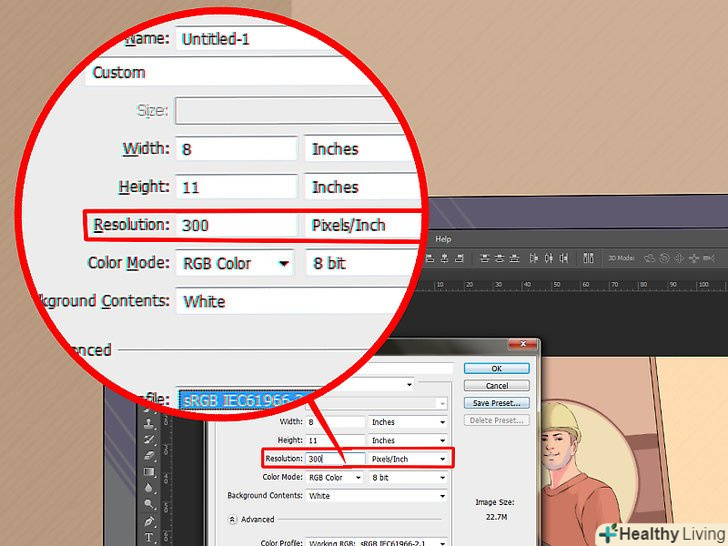Viewport: 728px width, 546px height.
Task: Choose 3D Scale camera icon
Action: [709, 258]
